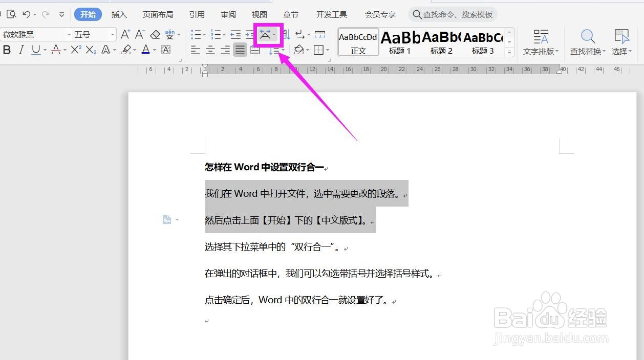Open the quick access toolbar customize arrow

62,15
